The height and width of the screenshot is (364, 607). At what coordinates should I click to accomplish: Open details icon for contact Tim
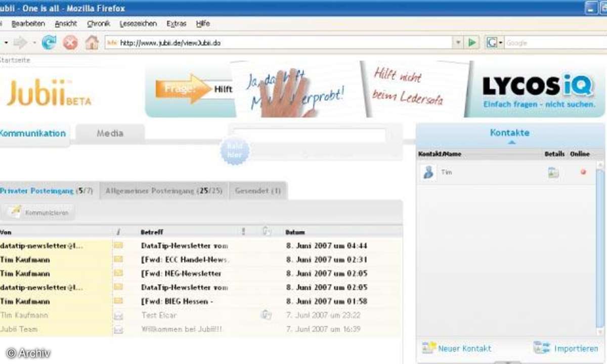pos(553,173)
